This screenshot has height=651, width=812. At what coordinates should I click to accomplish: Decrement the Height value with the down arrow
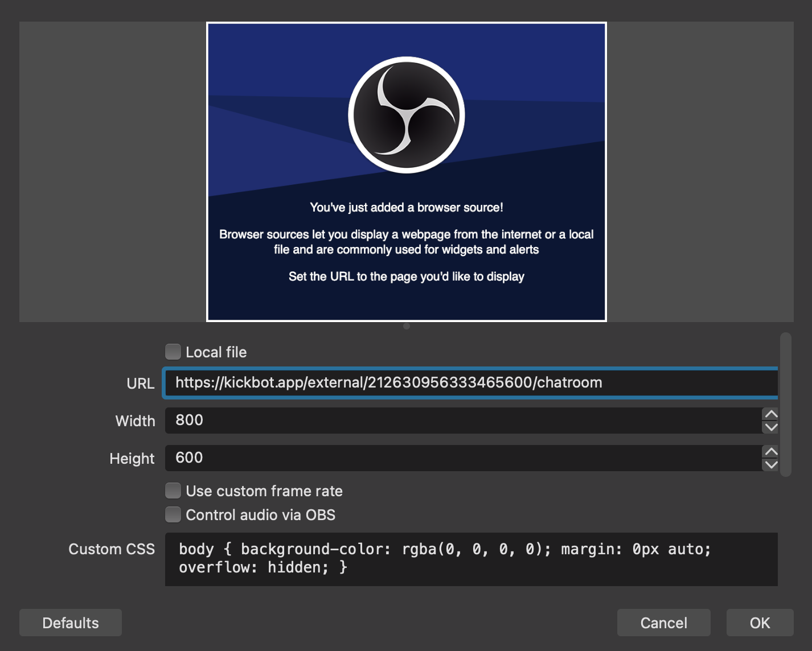pyautogui.click(x=771, y=465)
